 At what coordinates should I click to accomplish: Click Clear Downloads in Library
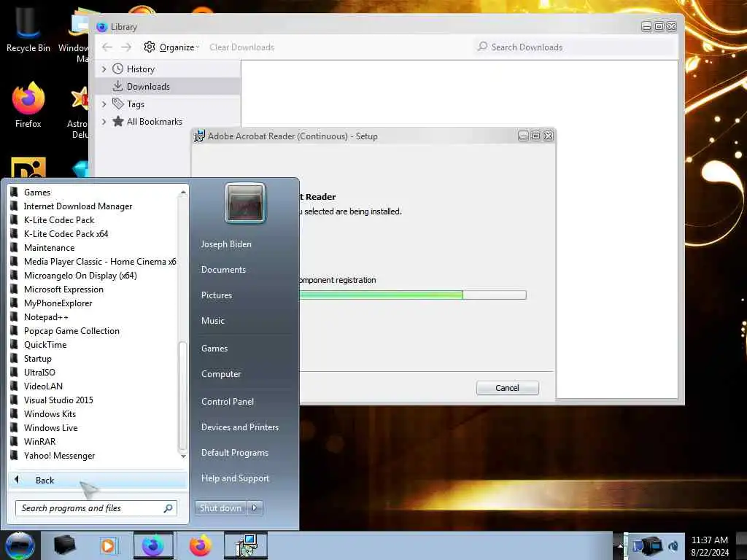click(242, 47)
